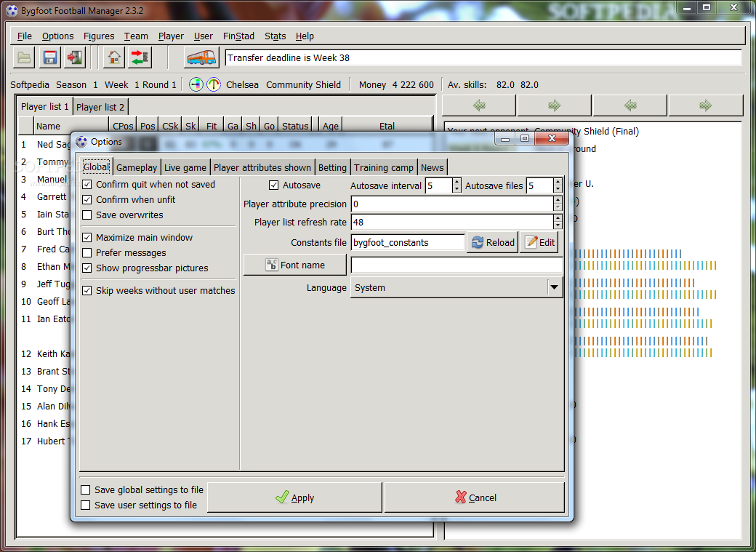Screen dimensions: 756x552
Task: Click the Font name button
Action: 295,265
